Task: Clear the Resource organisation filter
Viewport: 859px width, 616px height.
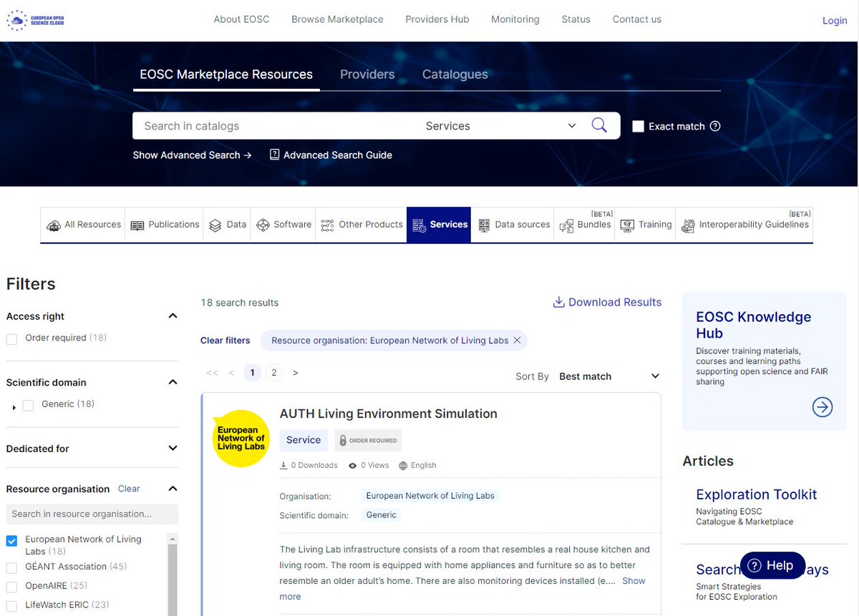Action: point(129,489)
